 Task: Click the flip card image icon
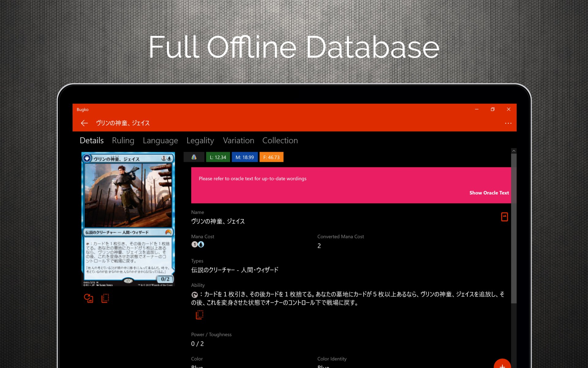(x=89, y=298)
